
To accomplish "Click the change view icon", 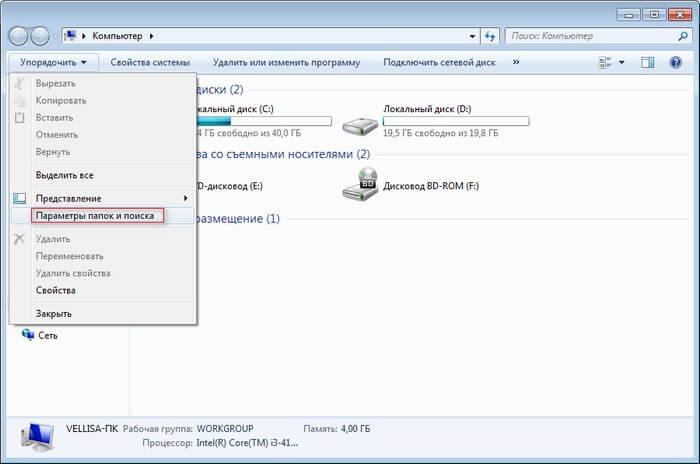I will tap(604, 62).
